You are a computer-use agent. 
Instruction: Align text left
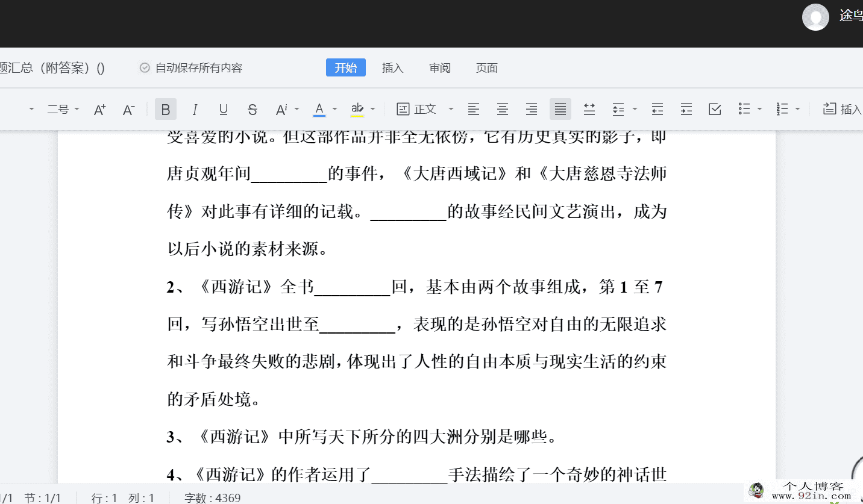(x=474, y=109)
